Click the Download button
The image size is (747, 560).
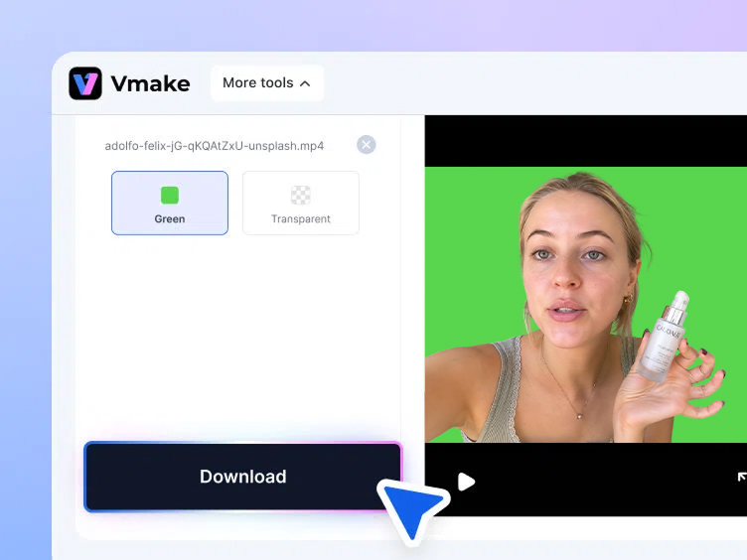[243, 477]
